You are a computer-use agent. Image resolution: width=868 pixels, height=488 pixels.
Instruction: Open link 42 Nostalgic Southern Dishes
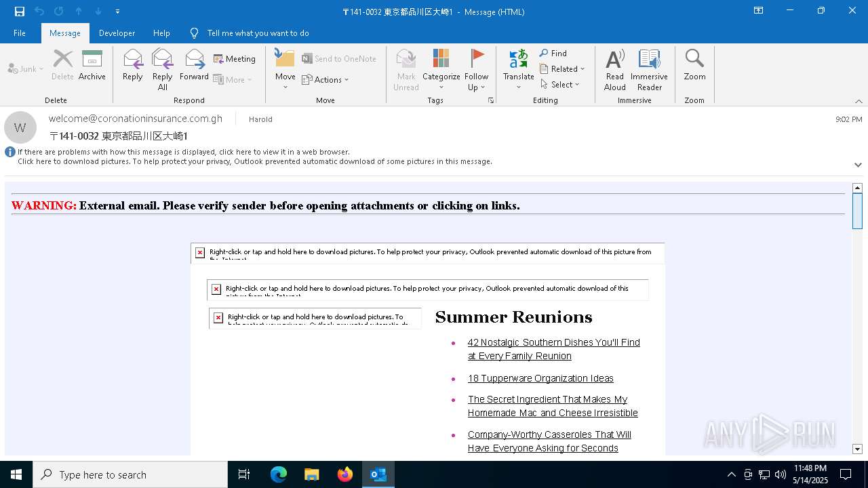tap(553, 349)
